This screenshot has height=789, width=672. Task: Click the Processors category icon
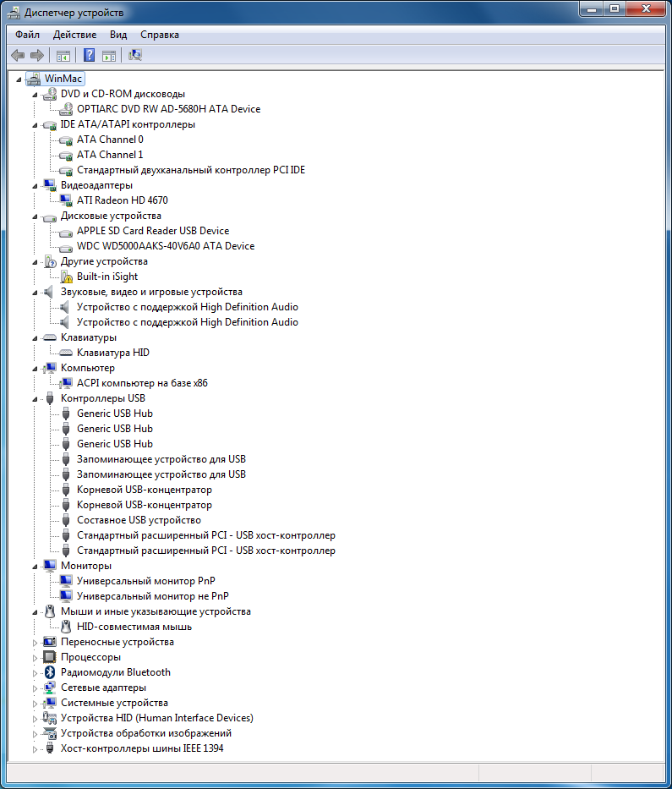click(49, 657)
